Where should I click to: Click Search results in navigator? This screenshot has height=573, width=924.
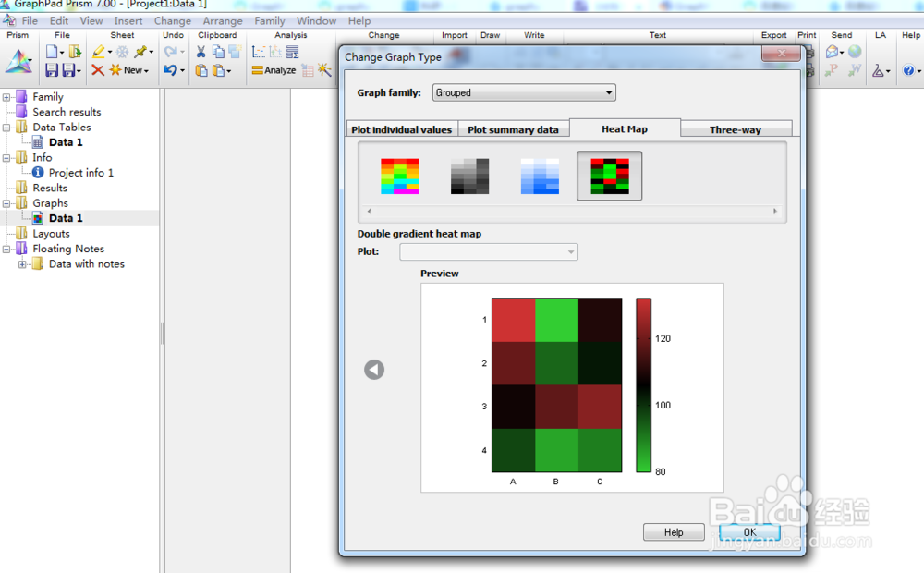pos(67,112)
